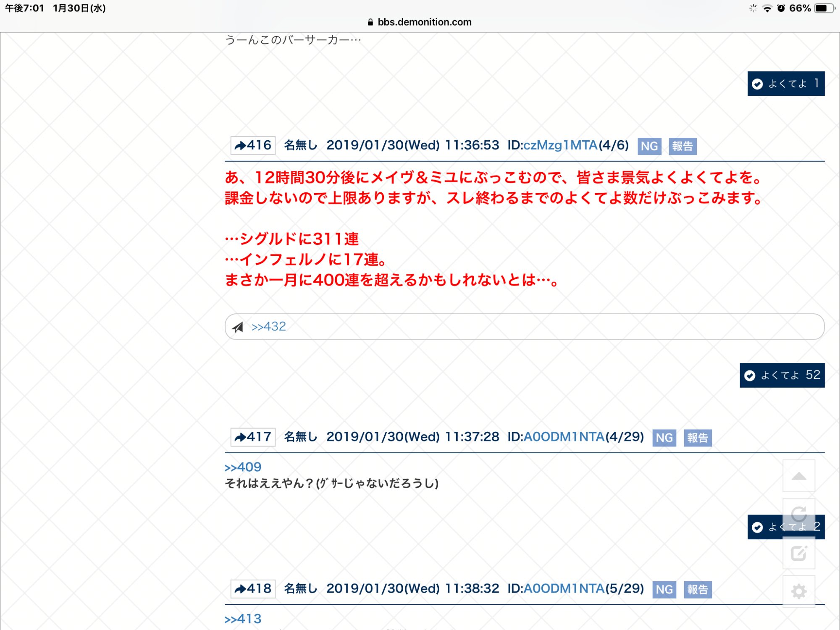Open the compose post pencil icon
The image size is (840, 630).
798,553
